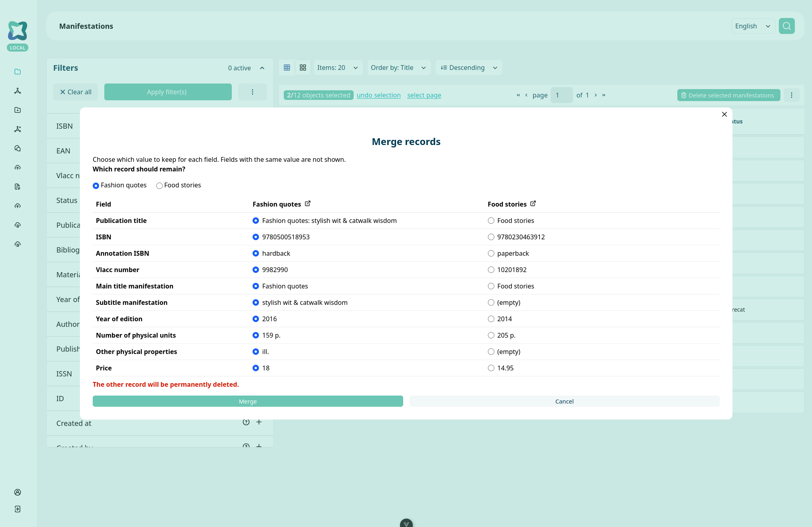Click help icon for Created at filter

(246, 422)
